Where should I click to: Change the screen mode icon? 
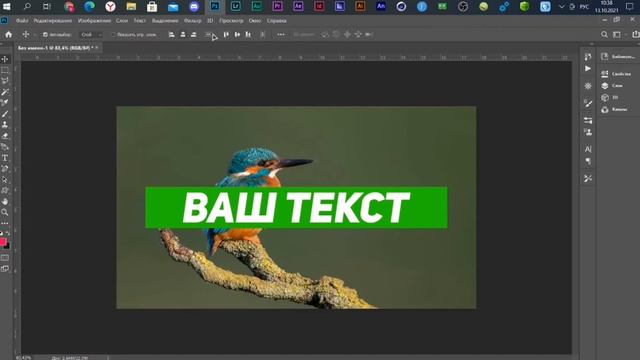coord(5,269)
